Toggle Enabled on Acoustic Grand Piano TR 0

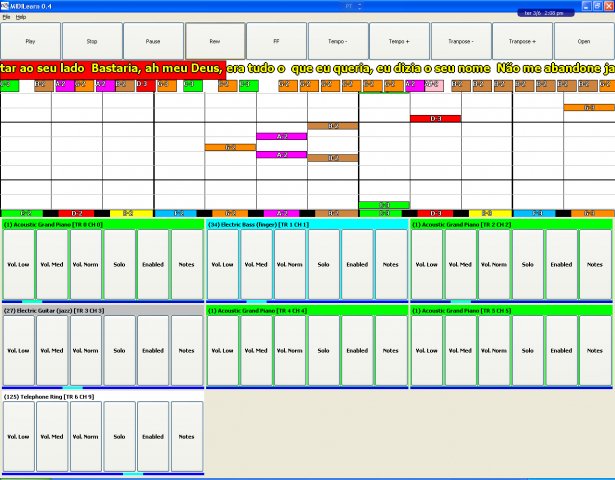(x=153, y=265)
